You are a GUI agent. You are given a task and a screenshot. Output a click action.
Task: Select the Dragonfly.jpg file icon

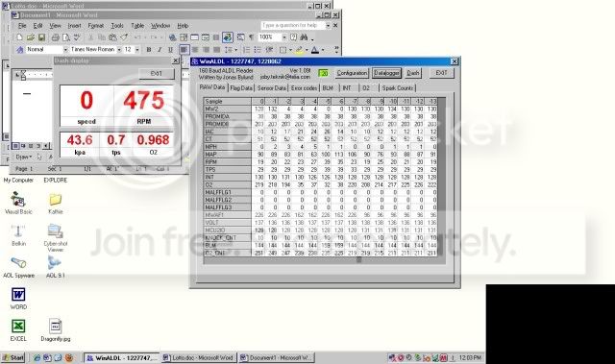(x=56, y=330)
